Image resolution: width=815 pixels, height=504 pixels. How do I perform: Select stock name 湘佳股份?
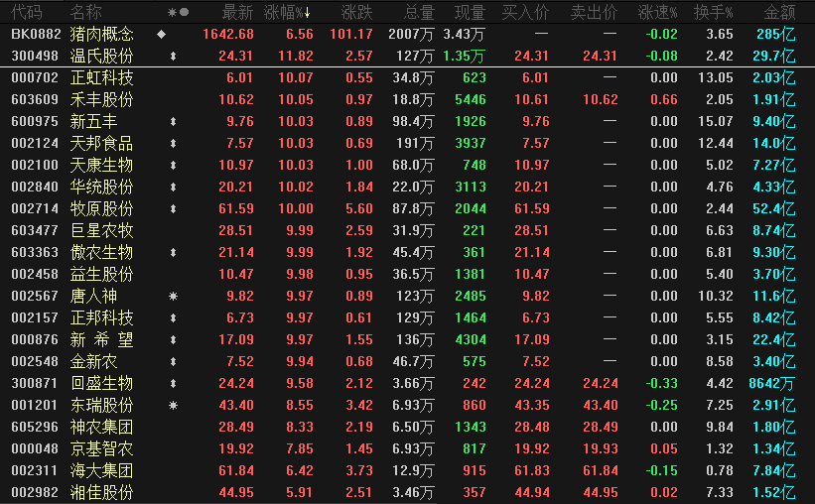tap(102, 492)
